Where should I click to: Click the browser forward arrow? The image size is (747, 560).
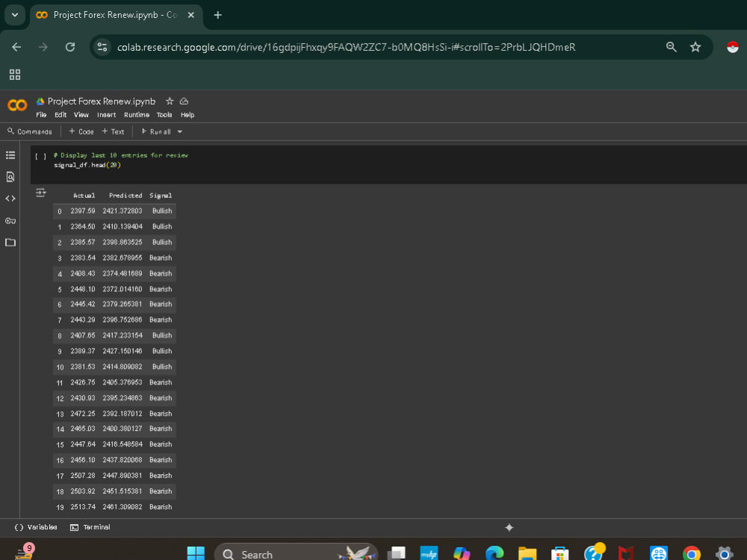point(43,47)
